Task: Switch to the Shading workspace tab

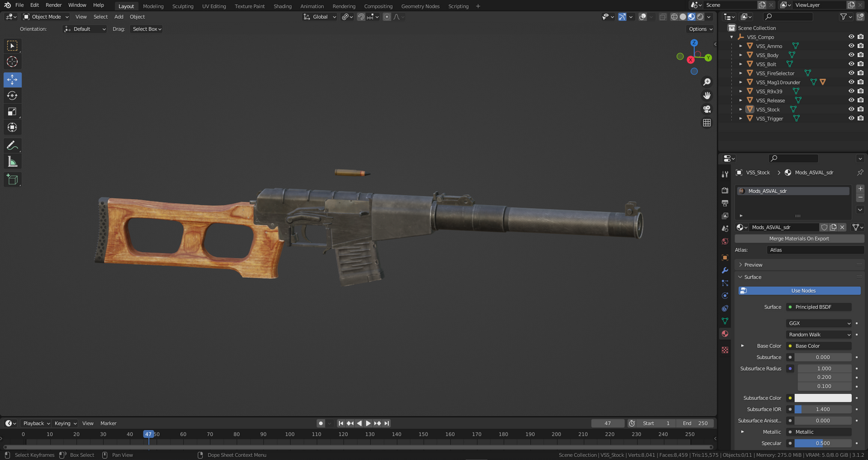Action: click(x=282, y=6)
